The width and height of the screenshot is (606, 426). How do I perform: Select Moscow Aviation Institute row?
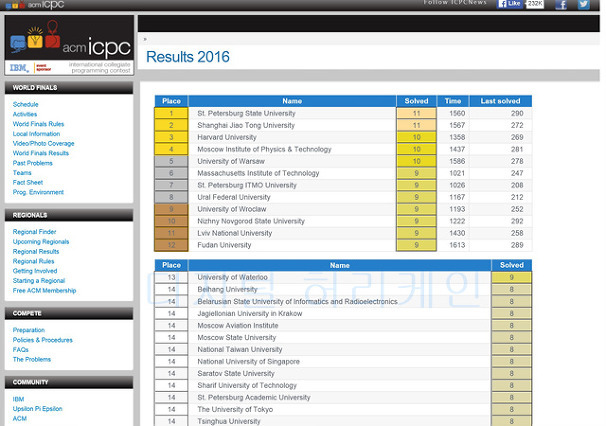[x=343, y=325]
